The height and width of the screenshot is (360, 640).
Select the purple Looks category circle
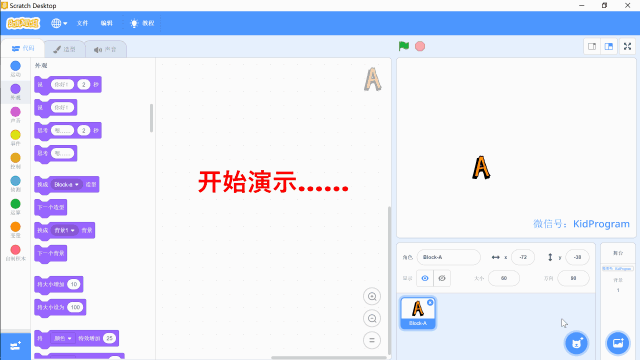[16, 89]
